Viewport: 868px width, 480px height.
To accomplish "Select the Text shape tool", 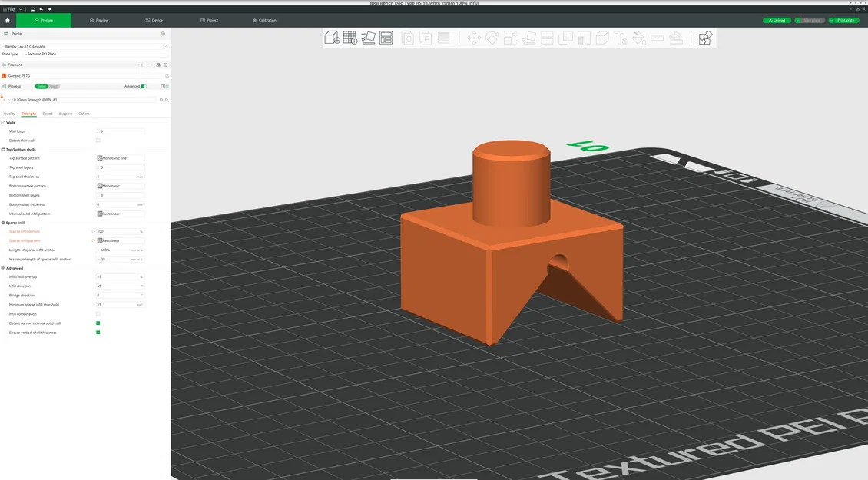I will click(x=621, y=38).
